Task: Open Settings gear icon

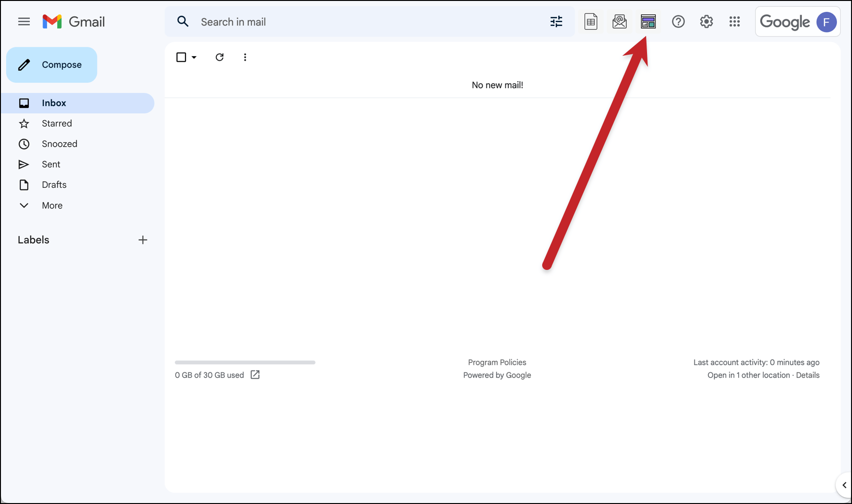Action: 707,22
